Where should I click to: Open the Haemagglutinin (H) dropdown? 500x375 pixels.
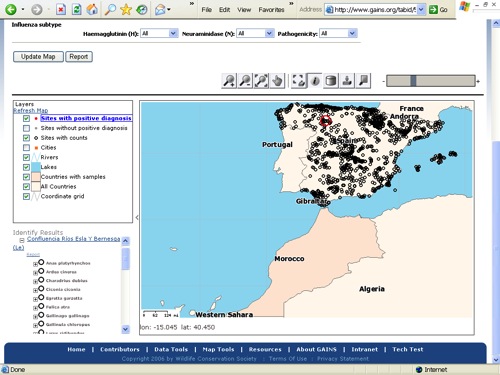(159, 33)
